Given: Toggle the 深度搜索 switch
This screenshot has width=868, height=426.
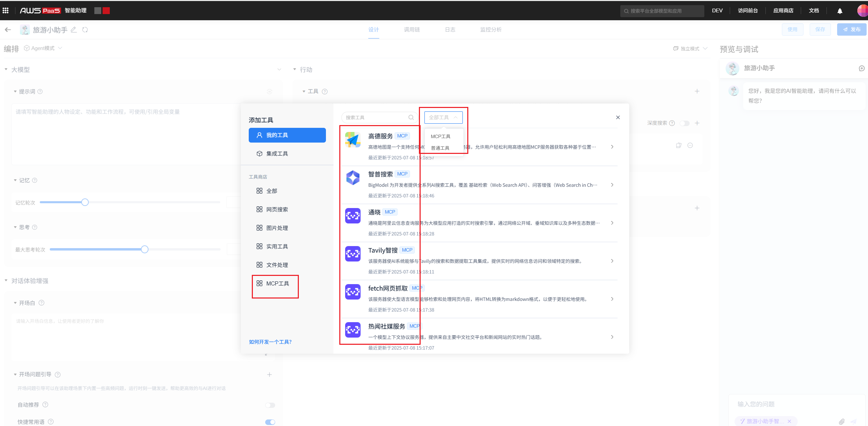Looking at the screenshot, I should coord(684,123).
